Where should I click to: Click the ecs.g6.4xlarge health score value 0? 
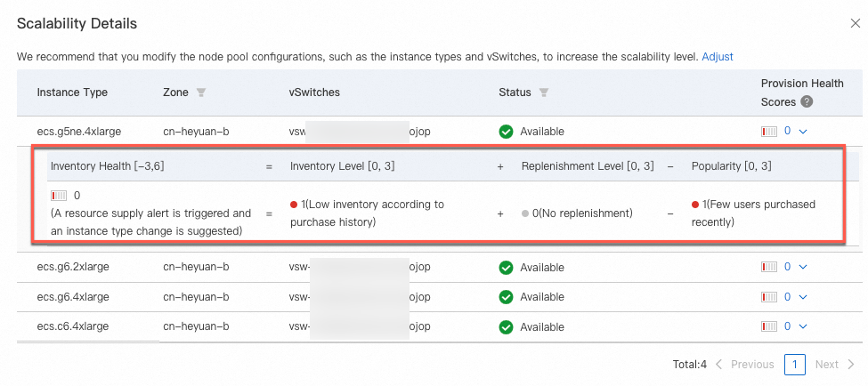787,297
